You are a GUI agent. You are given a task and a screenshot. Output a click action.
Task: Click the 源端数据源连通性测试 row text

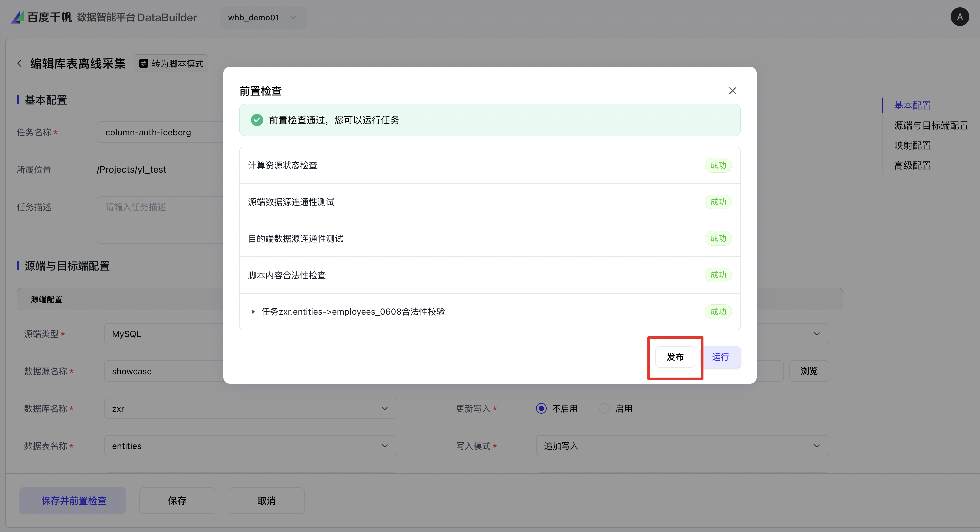[x=291, y=202]
